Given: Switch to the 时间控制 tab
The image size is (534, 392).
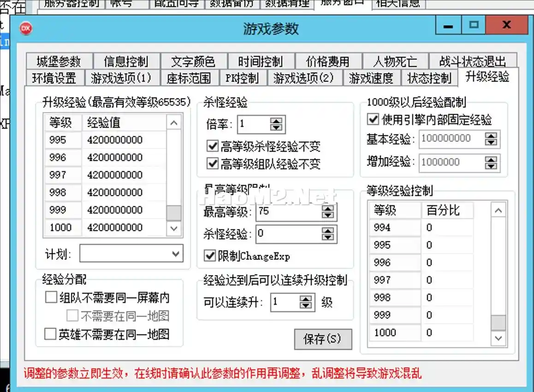Looking at the screenshot, I should point(261,61).
